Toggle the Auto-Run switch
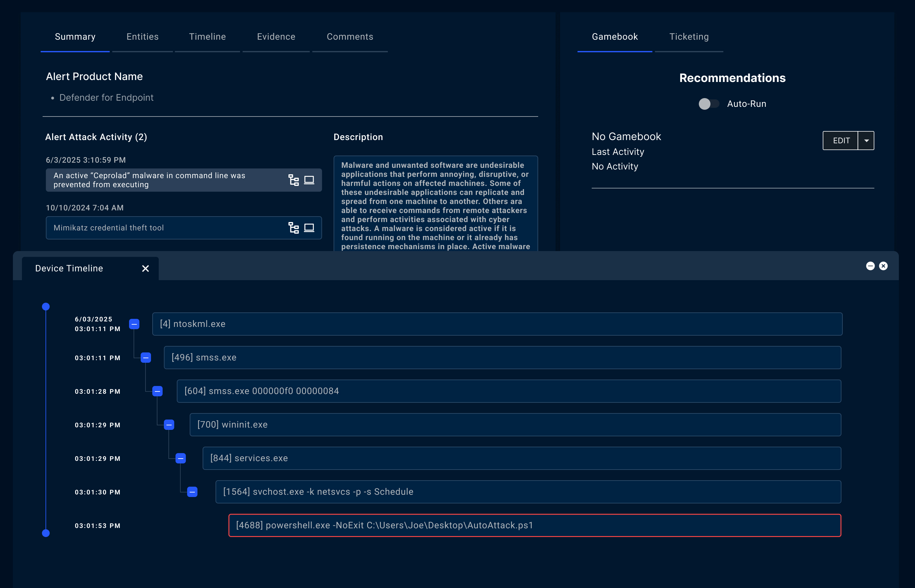 709,104
